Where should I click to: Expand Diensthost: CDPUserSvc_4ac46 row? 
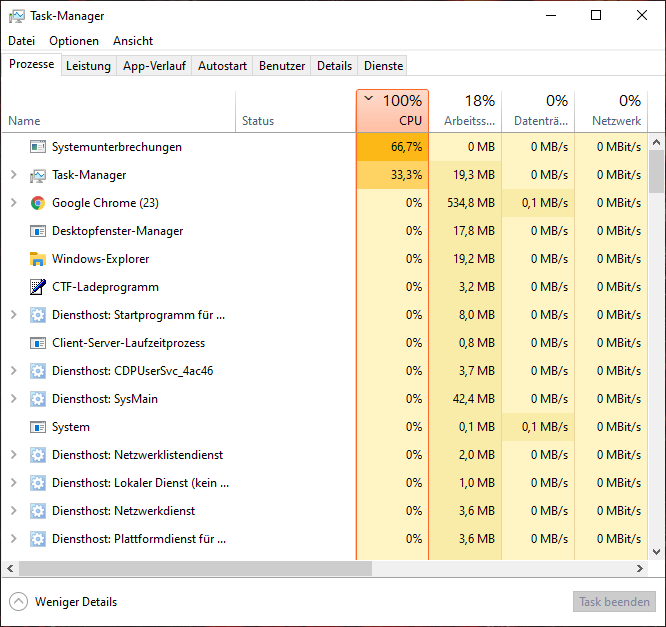coord(14,371)
